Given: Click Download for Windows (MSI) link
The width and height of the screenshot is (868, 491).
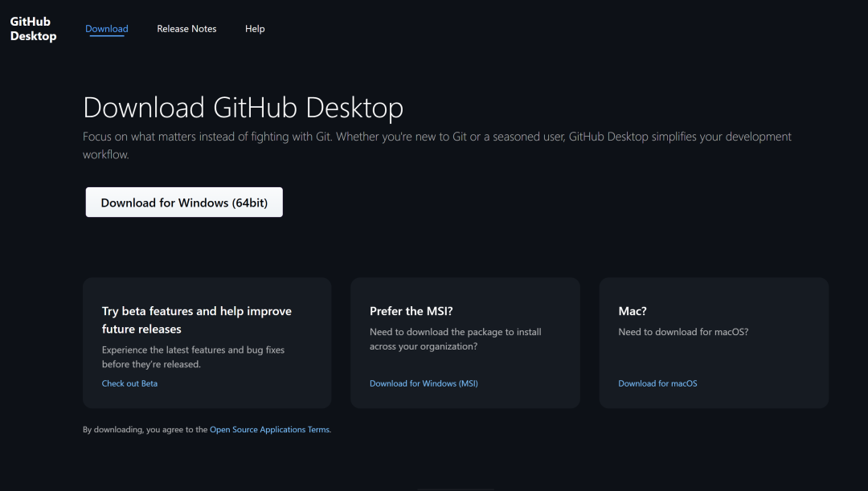Looking at the screenshot, I should (x=424, y=383).
